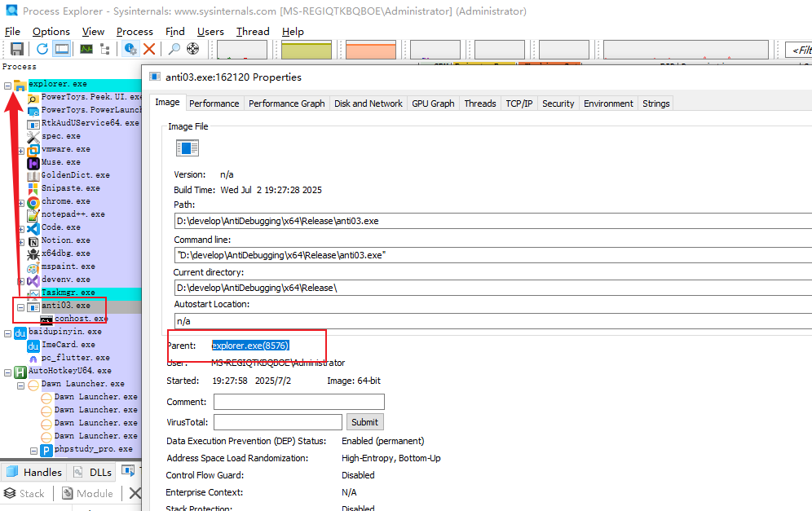Click the Comment input field
This screenshot has width=812, height=511.
298,402
